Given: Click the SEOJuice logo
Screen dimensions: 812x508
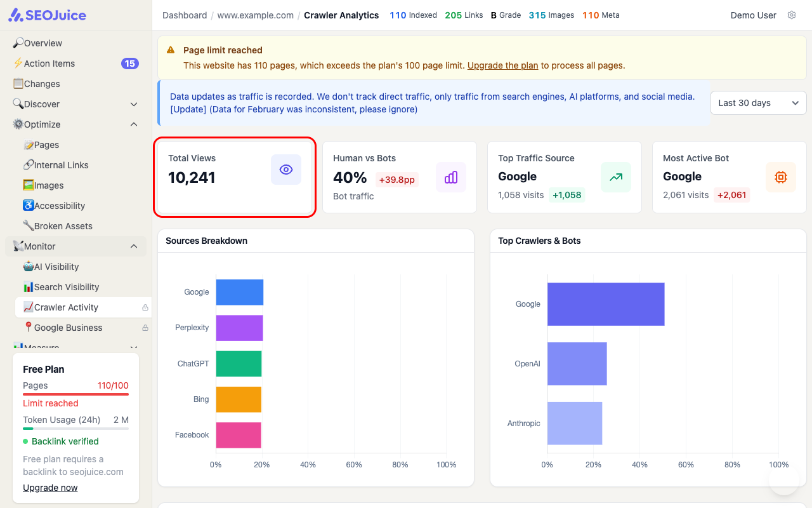Looking at the screenshot, I should click(47, 15).
